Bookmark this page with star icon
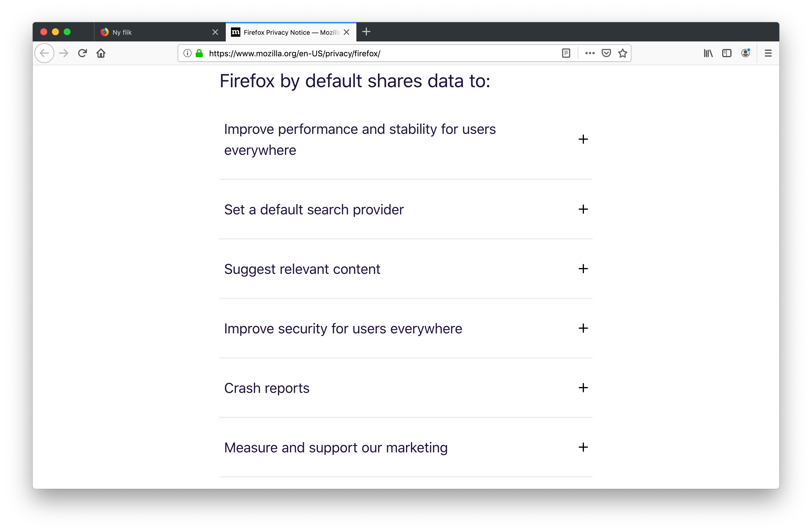Image resolution: width=812 pixels, height=532 pixels. click(623, 53)
